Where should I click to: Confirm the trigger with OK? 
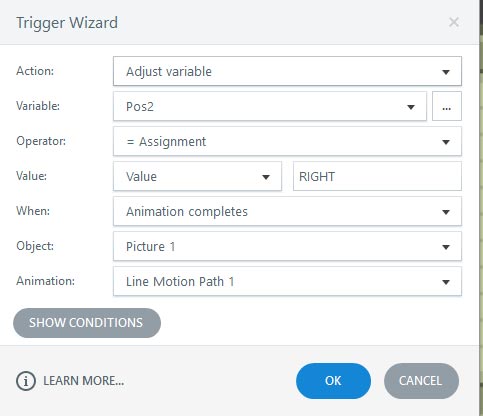[333, 381]
